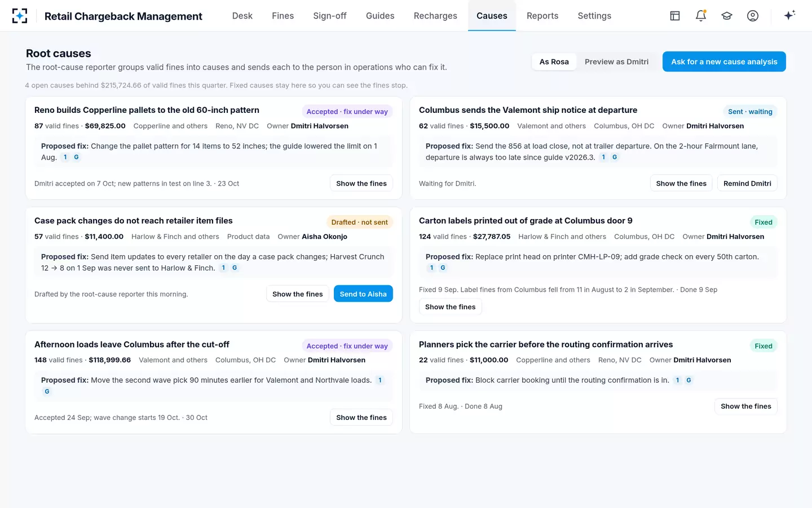The width and height of the screenshot is (812, 508).
Task: Open citation 1 on case pack changes fix
Action: [223, 268]
